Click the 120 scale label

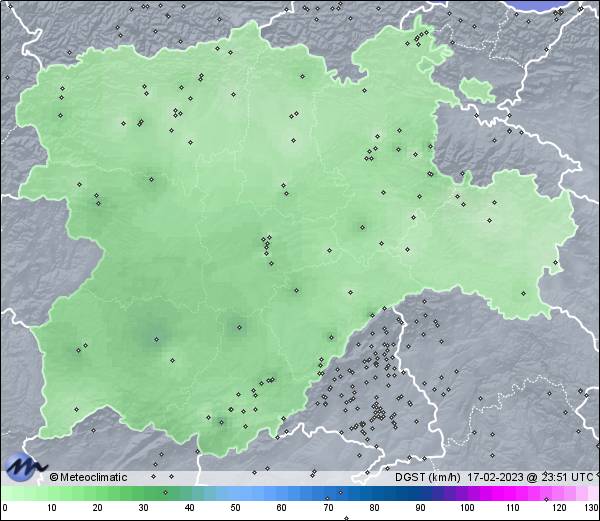click(x=559, y=508)
